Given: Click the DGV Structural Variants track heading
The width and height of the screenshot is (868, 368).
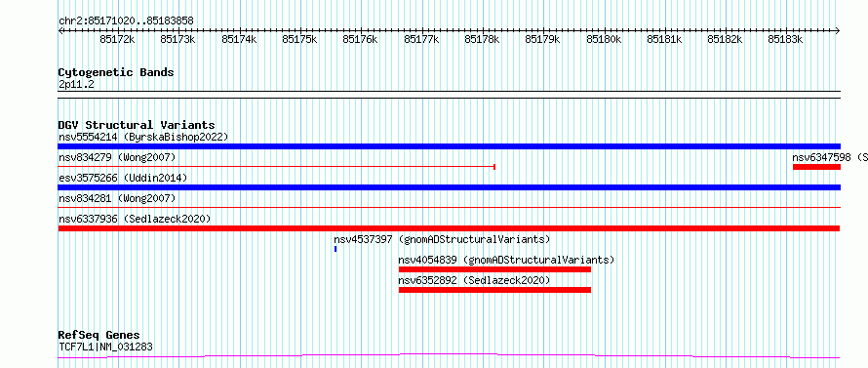Looking at the screenshot, I should tap(137, 125).
